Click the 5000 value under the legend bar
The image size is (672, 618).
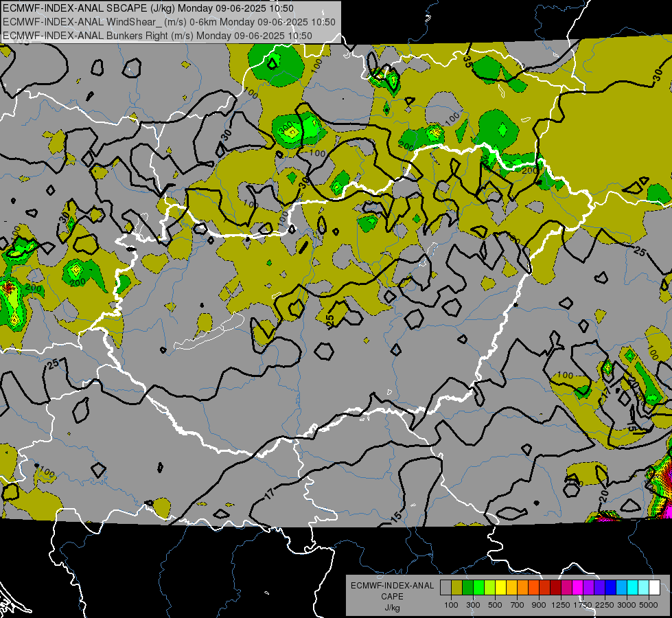(649, 605)
